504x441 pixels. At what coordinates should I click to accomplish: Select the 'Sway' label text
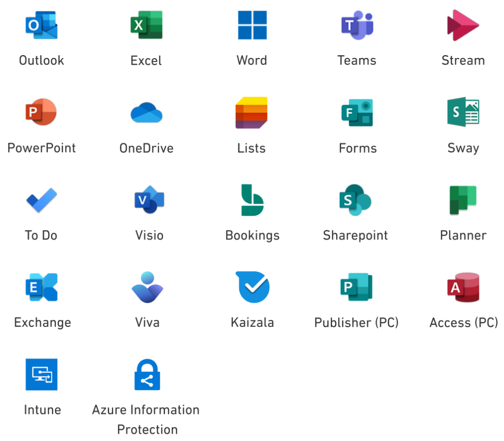pyautogui.click(x=463, y=149)
